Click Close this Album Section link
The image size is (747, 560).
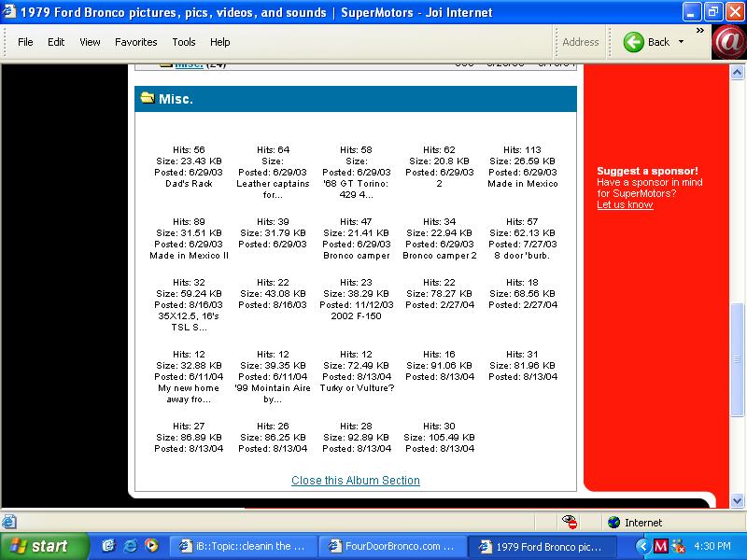click(x=356, y=480)
